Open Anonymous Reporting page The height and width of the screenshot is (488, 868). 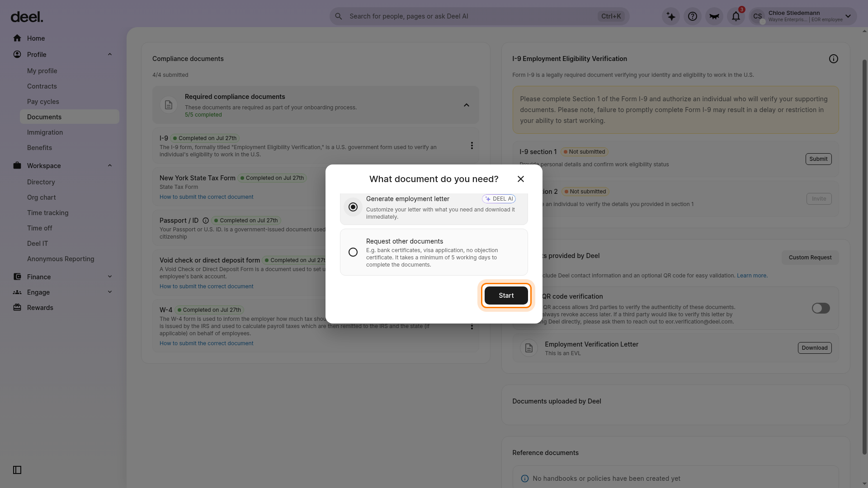[61, 259]
